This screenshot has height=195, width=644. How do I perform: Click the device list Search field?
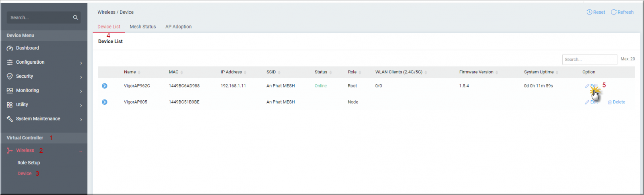tap(590, 59)
